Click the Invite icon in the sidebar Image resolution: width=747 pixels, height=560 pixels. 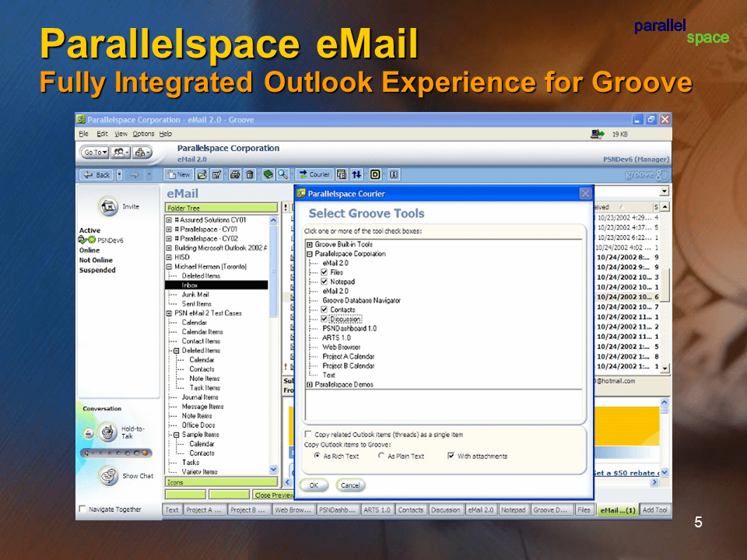[108, 207]
